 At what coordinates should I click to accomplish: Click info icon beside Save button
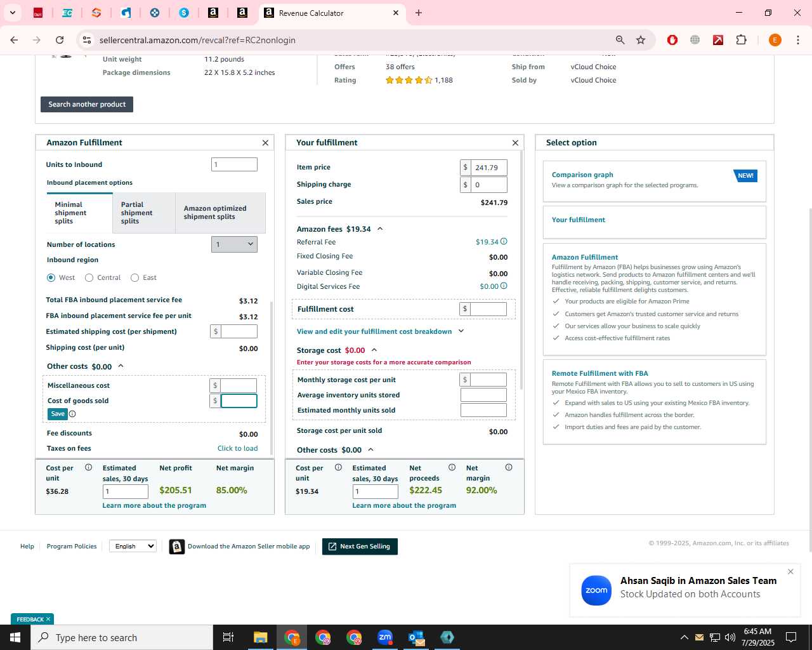click(72, 414)
